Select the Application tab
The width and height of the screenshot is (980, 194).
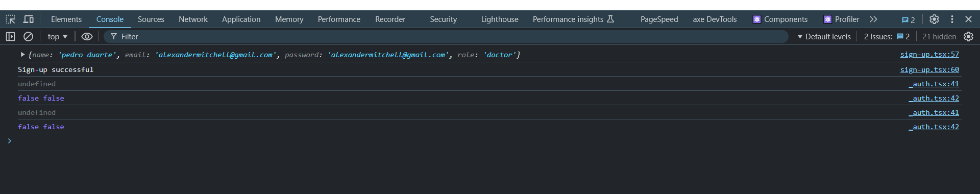coord(241,19)
